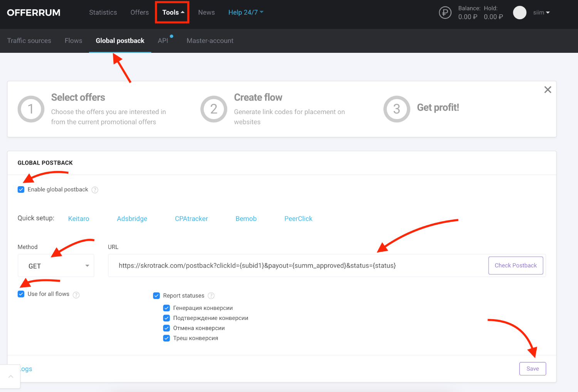Click the Save button
This screenshot has width=578, height=392.
tap(533, 369)
